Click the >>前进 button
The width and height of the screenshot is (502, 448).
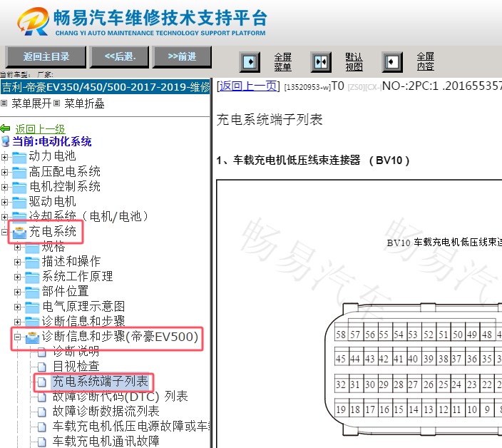pos(182,57)
